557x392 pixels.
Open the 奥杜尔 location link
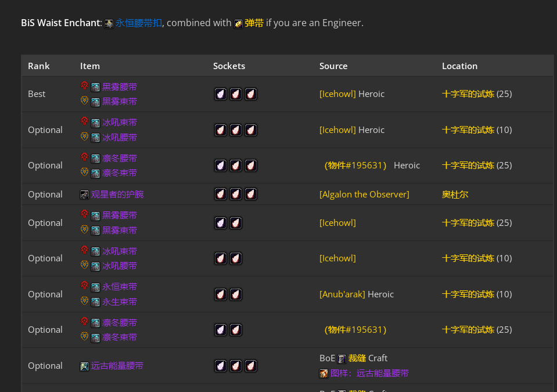pos(455,195)
